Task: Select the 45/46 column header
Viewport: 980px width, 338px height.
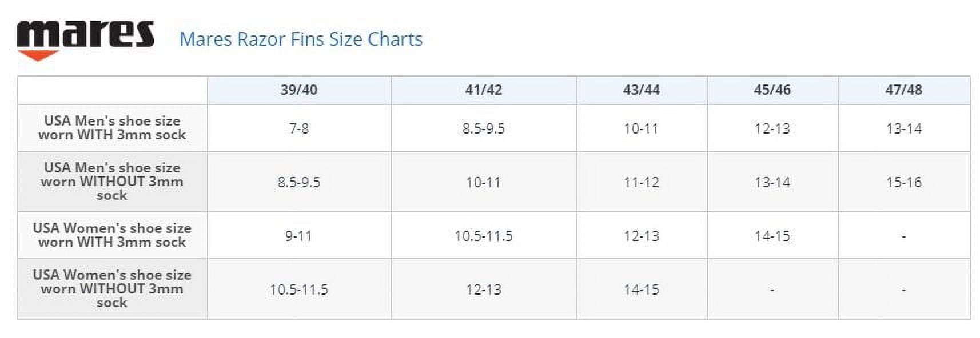Action: coord(772,90)
